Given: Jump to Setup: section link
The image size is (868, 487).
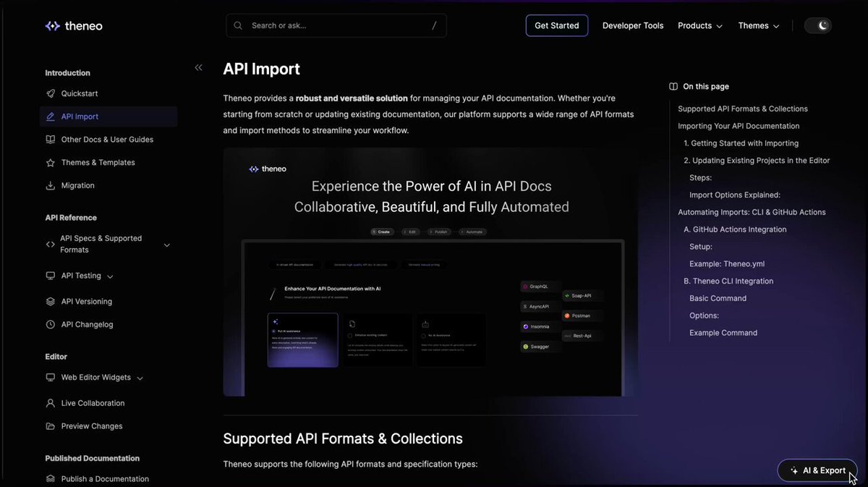Looking at the screenshot, I should (701, 247).
